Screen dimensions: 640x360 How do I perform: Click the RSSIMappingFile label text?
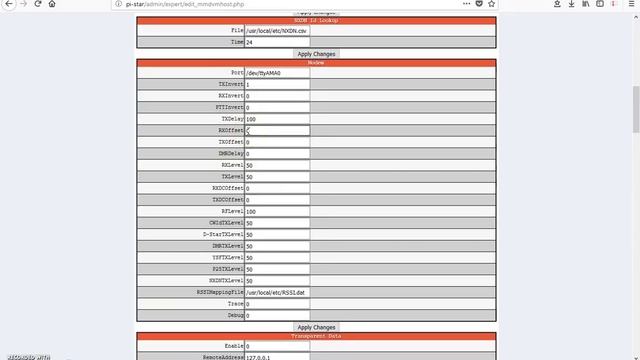pyautogui.click(x=220, y=292)
